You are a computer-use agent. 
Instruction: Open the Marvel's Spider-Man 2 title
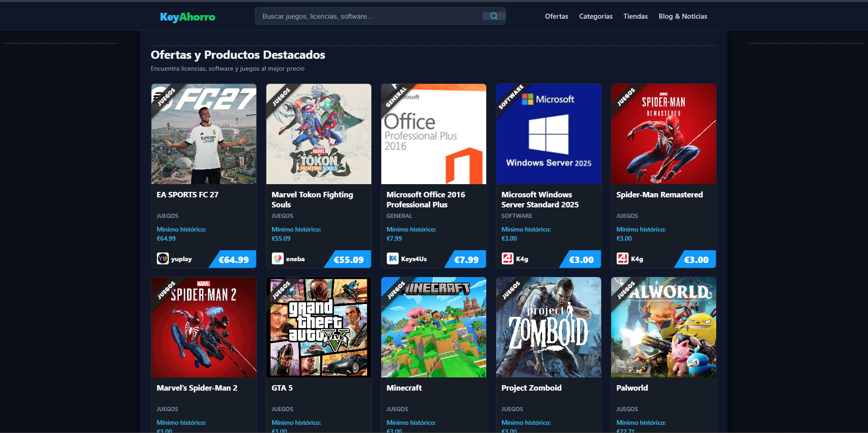click(x=197, y=388)
